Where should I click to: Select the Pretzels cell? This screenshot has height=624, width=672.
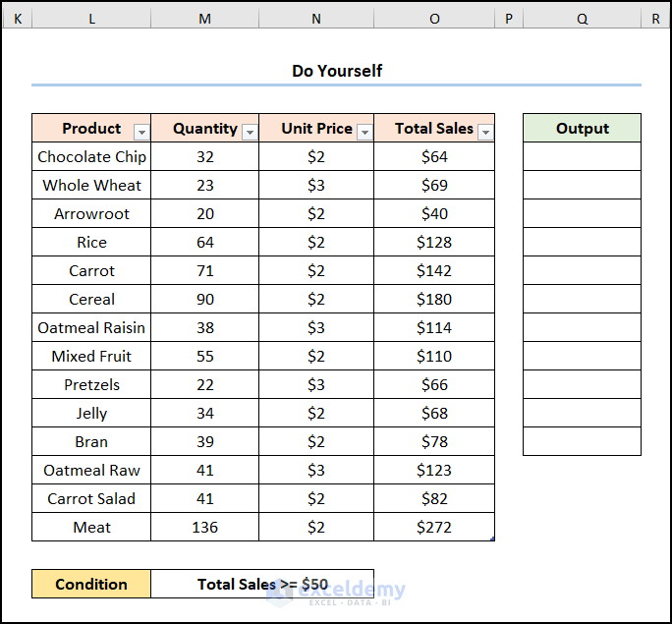pyautogui.click(x=91, y=385)
